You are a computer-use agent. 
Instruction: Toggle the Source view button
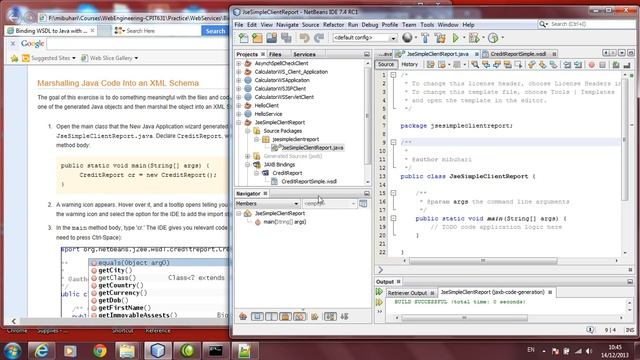pyautogui.click(x=386, y=64)
